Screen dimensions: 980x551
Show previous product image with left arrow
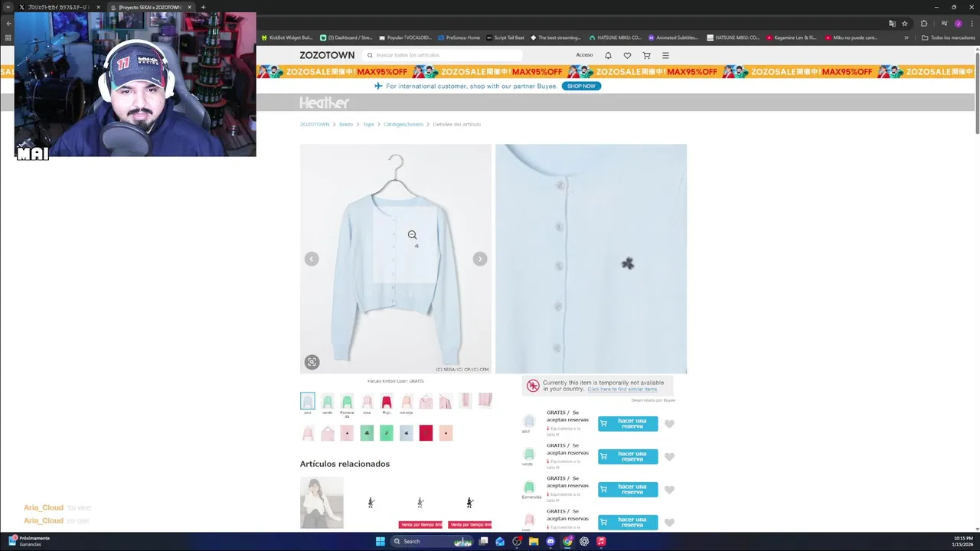(311, 259)
